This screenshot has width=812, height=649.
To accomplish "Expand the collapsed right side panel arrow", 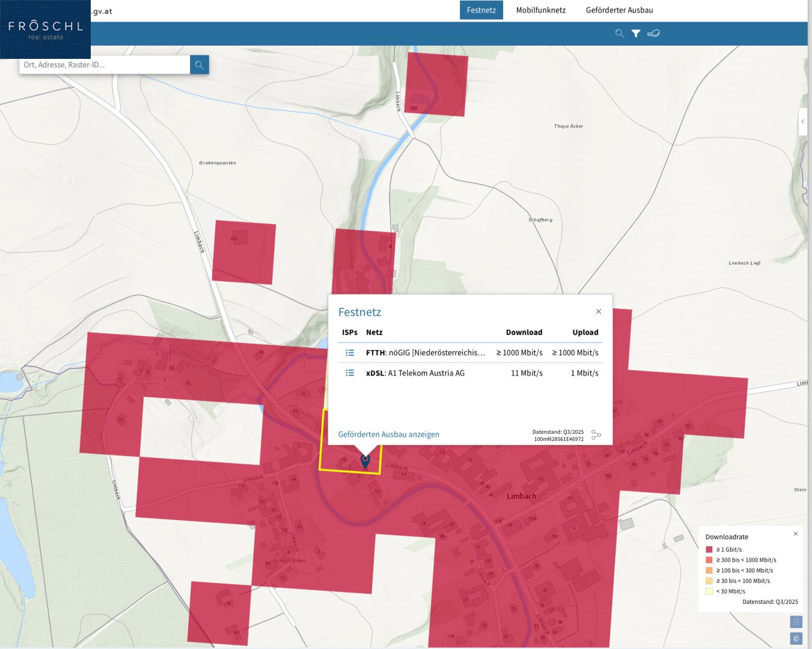I will coord(802,121).
